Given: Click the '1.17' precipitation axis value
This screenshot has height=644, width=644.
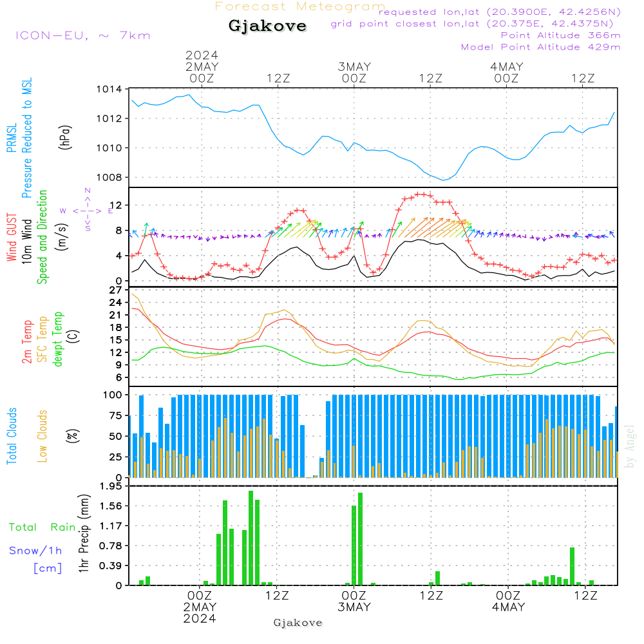Looking at the screenshot, I should (x=111, y=526).
